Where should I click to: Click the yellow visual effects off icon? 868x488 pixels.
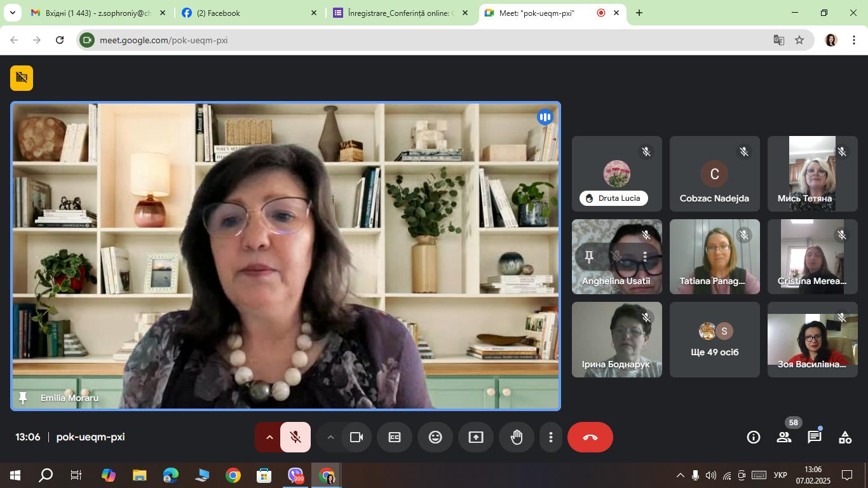click(x=22, y=78)
